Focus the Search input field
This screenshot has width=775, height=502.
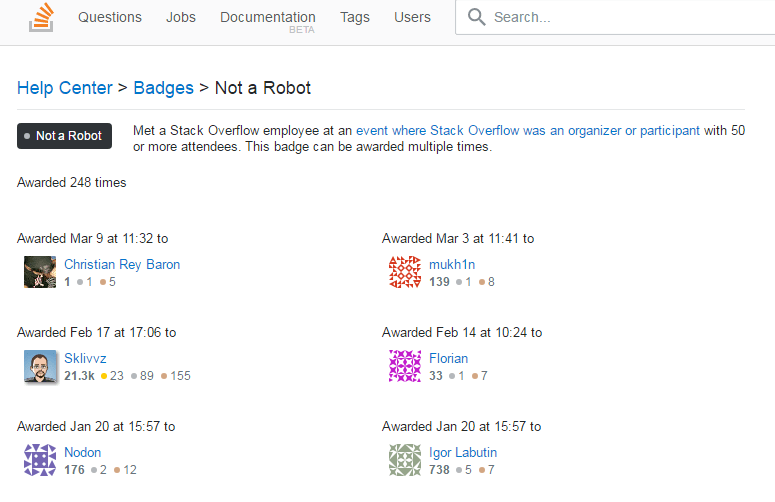[x=620, y=17]
